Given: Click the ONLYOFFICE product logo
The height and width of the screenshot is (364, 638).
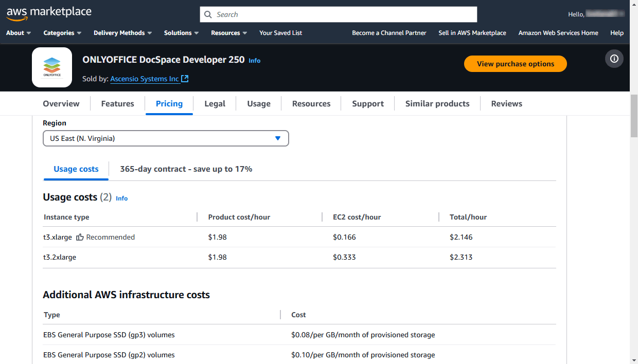Looking at the screenshot, I should coord(52,67).
